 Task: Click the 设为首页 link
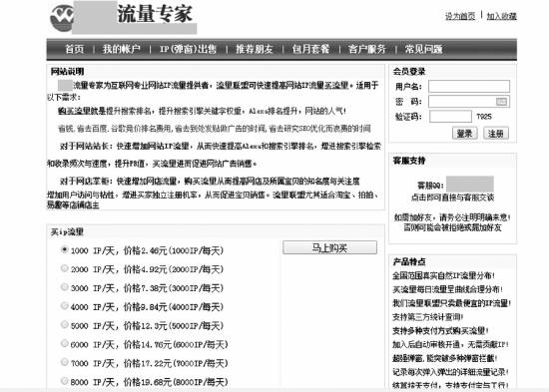(x=460, y=16)
